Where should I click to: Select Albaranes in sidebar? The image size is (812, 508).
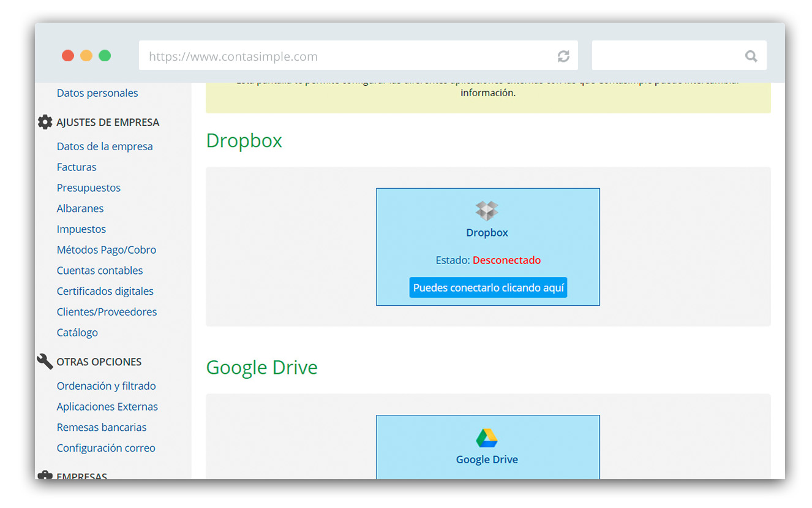click(x=80, y=208)
